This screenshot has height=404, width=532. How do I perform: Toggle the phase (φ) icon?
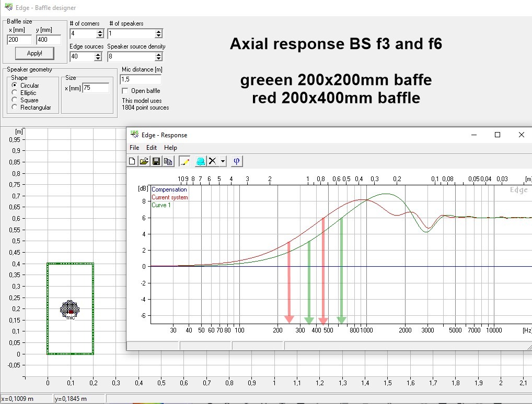[237, 161]
